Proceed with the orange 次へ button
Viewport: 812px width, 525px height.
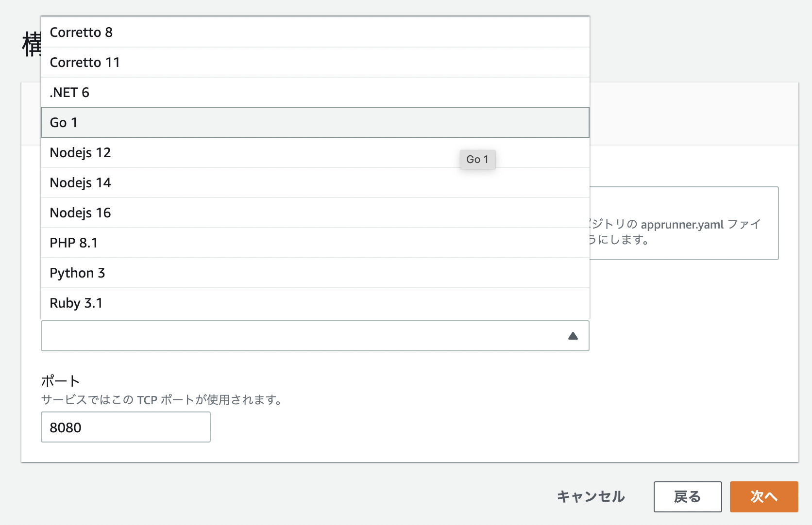pos(764,496)
